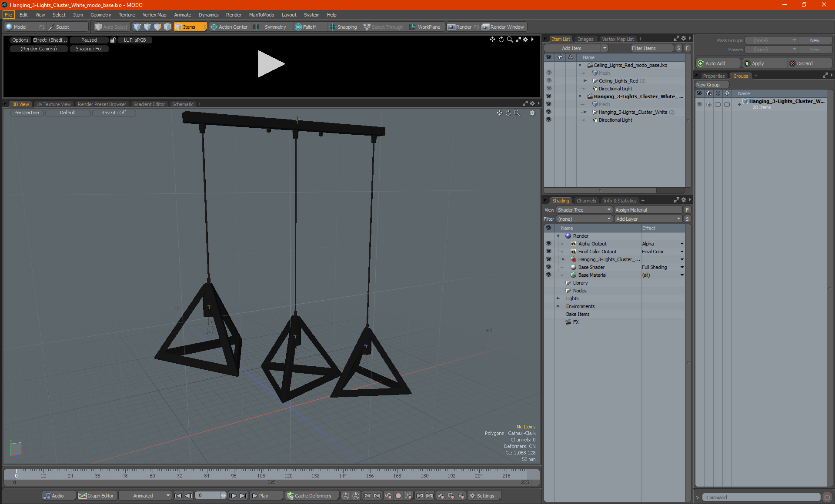The width and height of the screenshot is (835, 504).
Task: Drag the timeline position marker at frame 0
Action: (x=16, y=474)
